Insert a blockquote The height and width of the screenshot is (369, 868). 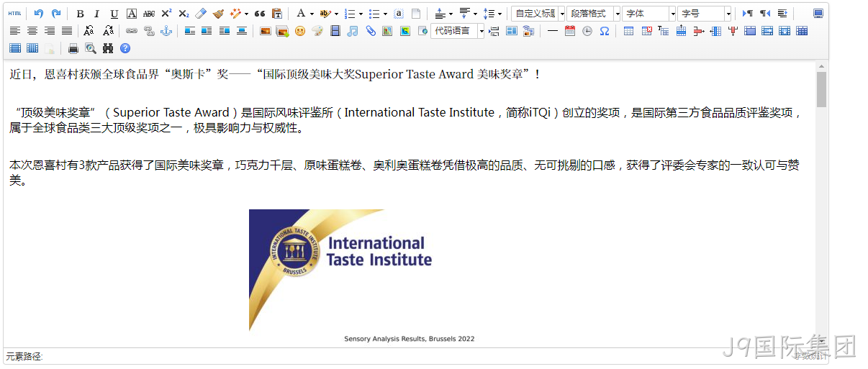click(260, 14)
